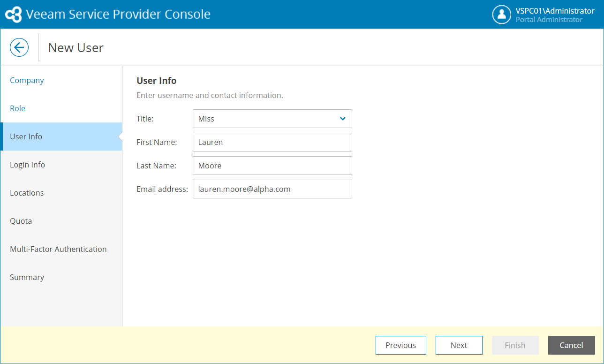Image resolution: width=604 pixels, height=364 pixels.
Task: Click the VSPC01\Administrator account name
Action: [x=555, y=11]
